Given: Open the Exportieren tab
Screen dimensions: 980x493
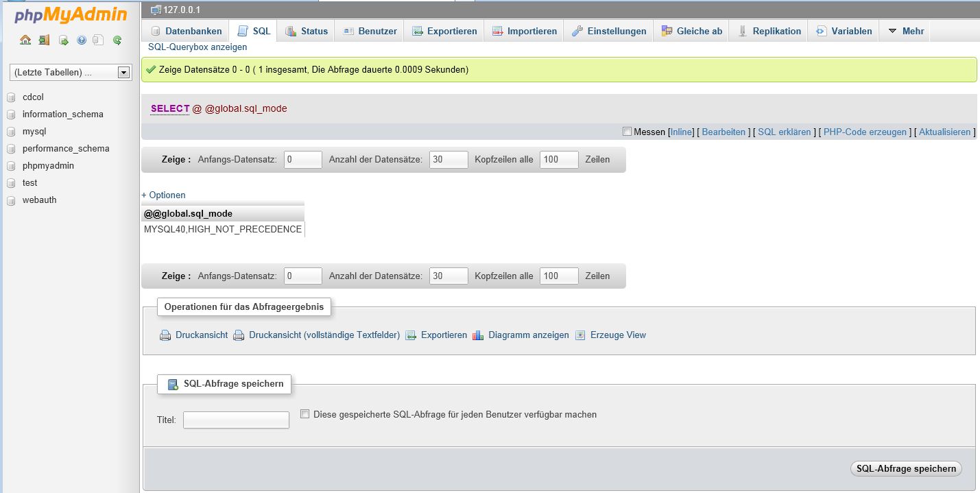Looking at the screenshot, I should (x=444, y=31).
